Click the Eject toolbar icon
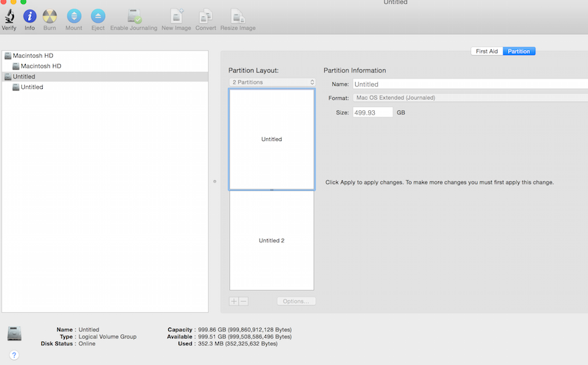This screenshot has width=588, height=365. coord(98,16)
